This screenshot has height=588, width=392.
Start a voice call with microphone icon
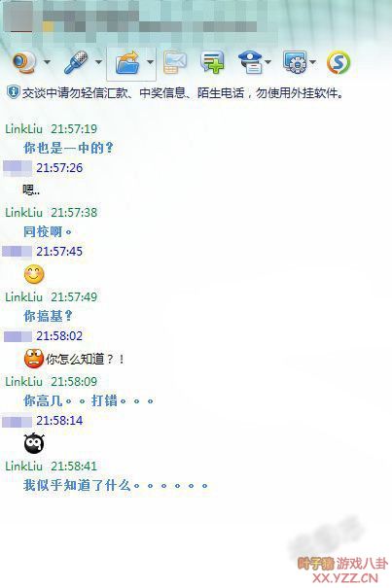pyautogui.click(x=76, y=62)
